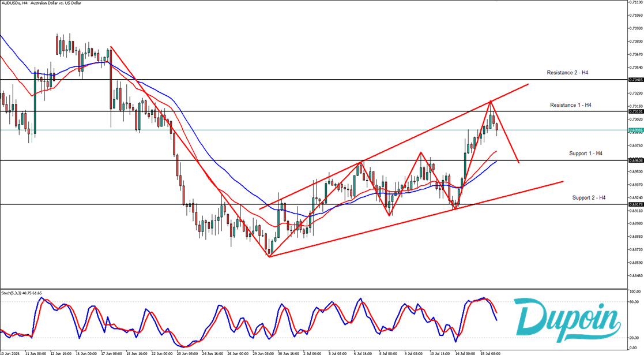Viewport: 644px width, 355px height.
Task: Click the '22 Jun 00:00' time label
Action: tap(162, 353)
